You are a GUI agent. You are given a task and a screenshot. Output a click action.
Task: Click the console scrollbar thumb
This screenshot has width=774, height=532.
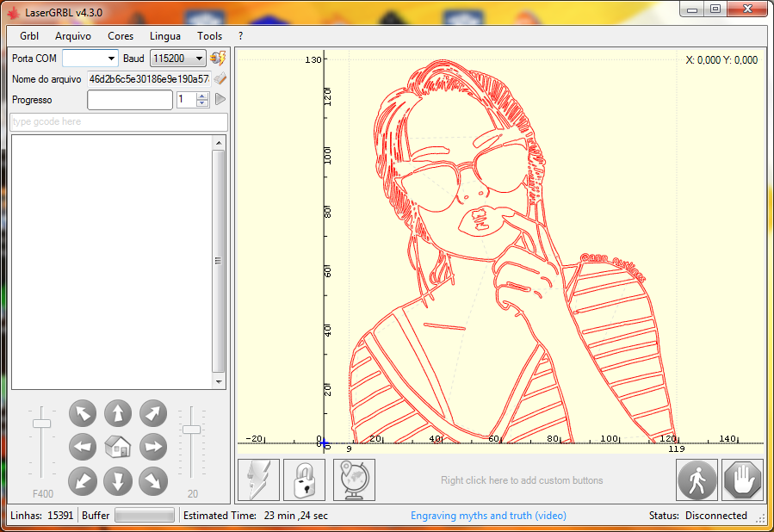pos(219,261)
